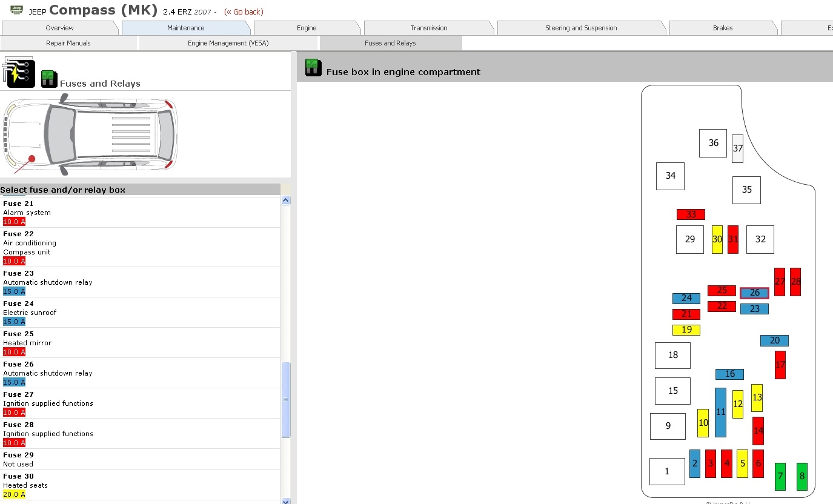Click tall blue fuse 11 in diagram
The image size is (833, 504).
(x=720, y=412)
